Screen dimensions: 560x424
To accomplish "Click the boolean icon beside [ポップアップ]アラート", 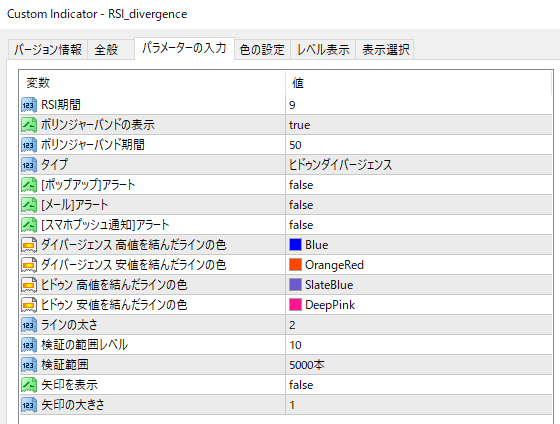I will click(29, 185).
